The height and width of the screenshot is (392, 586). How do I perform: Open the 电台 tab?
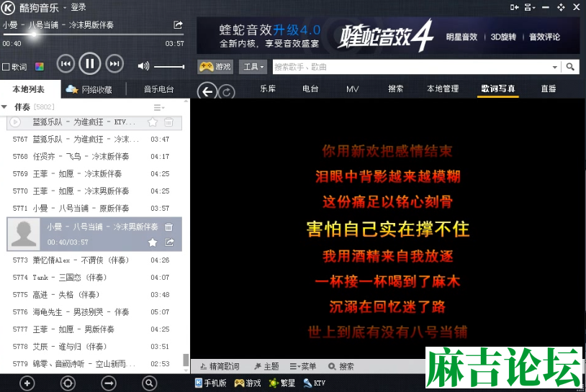[x=310, y=89]
